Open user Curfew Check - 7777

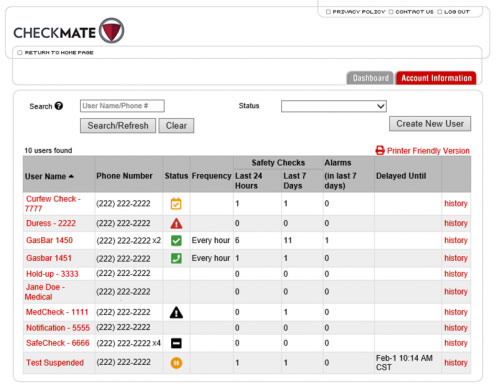tap(53, 204)
